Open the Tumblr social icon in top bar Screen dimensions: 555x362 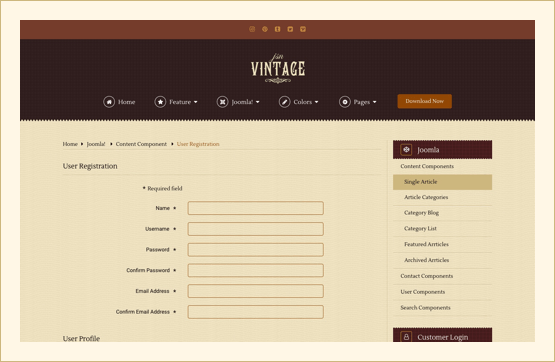(x=278, y=29)
